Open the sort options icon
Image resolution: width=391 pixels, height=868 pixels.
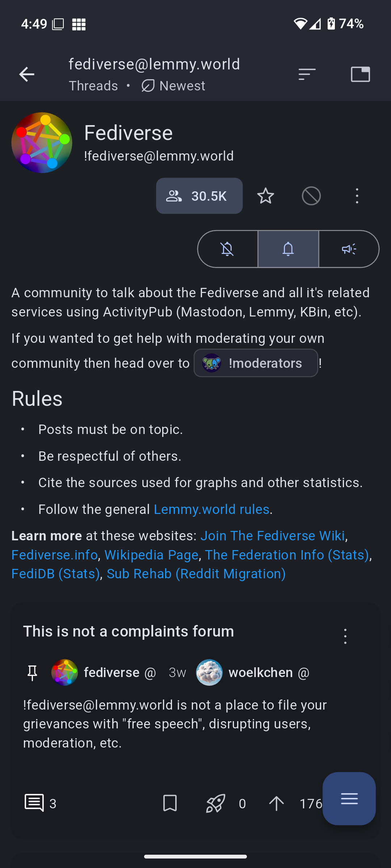point(307,75)
